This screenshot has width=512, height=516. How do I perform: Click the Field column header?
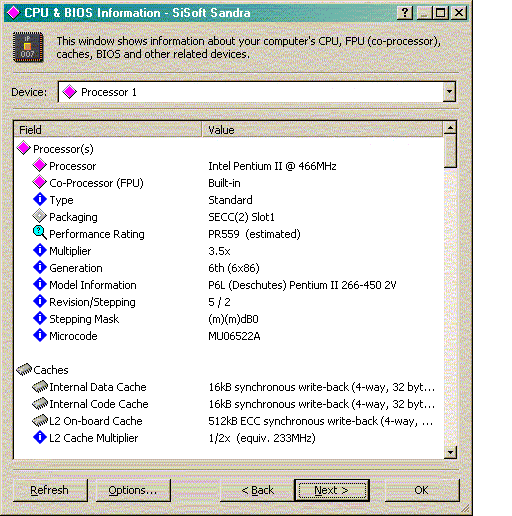tap(108, 129)
